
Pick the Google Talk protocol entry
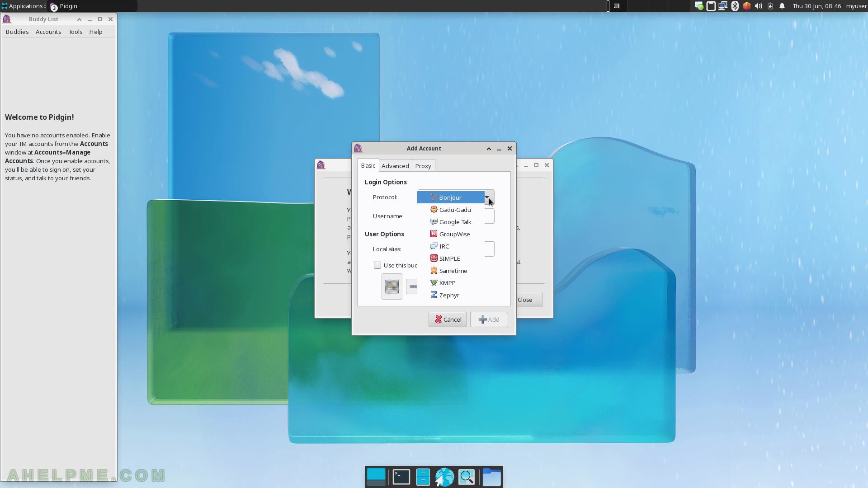point(451,222)
